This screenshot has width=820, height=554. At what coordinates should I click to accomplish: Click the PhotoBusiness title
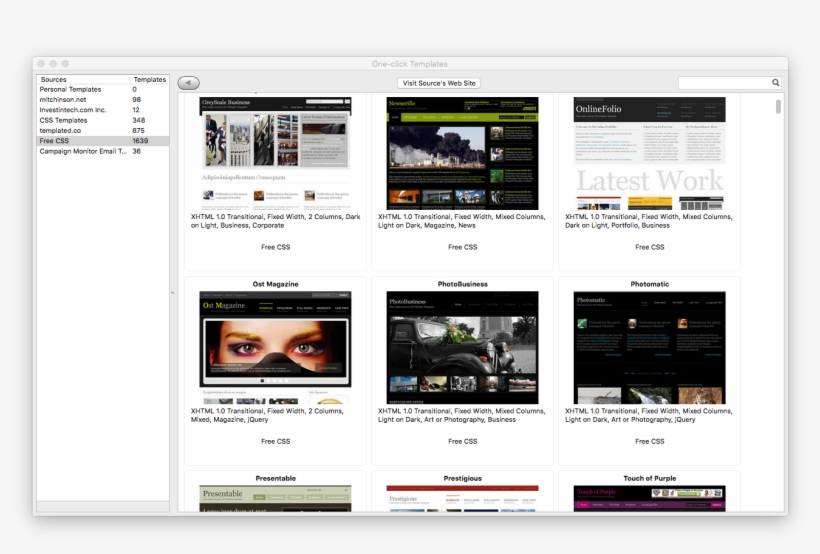pos(462,284)
